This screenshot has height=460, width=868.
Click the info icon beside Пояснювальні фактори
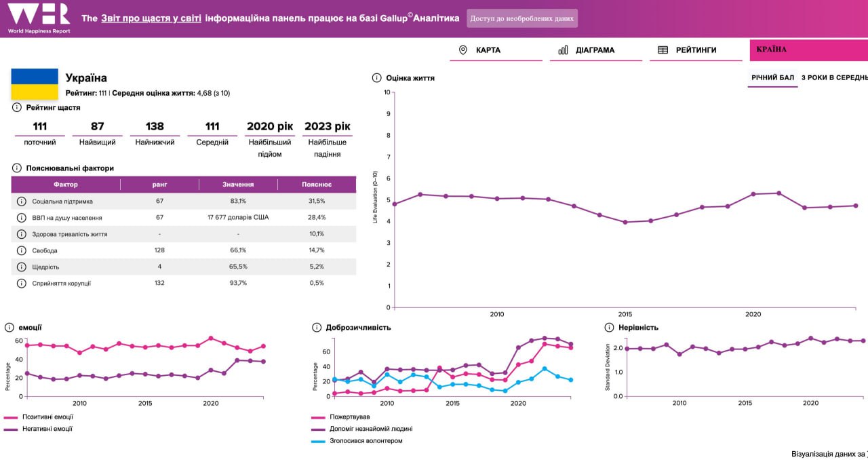(x=16, y=168)
